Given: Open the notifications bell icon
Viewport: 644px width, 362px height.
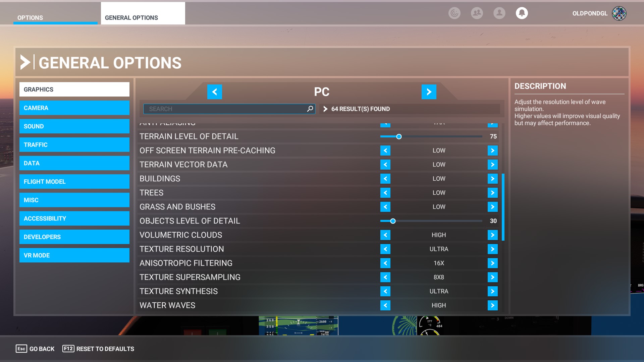Looking at the screenshot, I should coord(522,13).
